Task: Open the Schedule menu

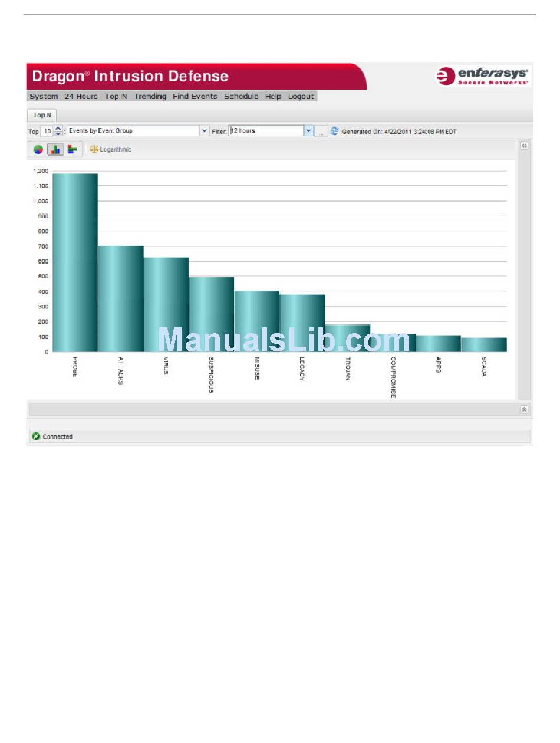Action: 241,96
